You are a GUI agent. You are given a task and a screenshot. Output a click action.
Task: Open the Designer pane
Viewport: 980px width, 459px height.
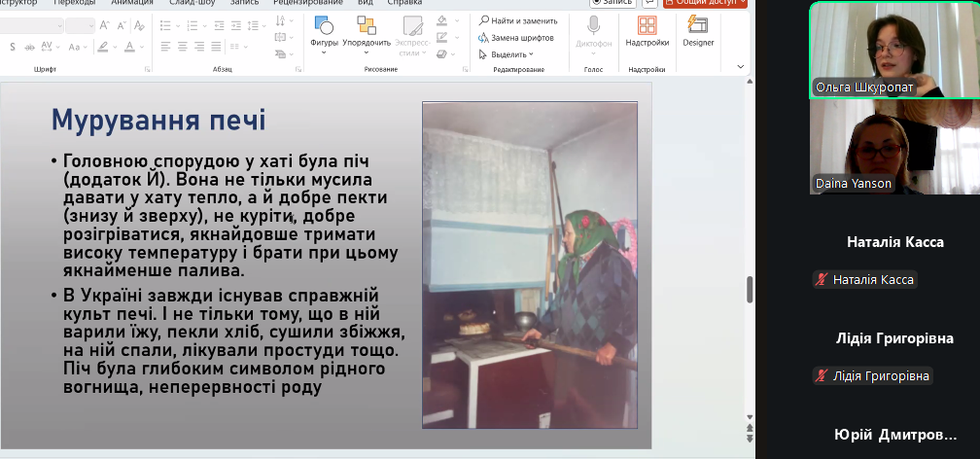pos(698,29)
